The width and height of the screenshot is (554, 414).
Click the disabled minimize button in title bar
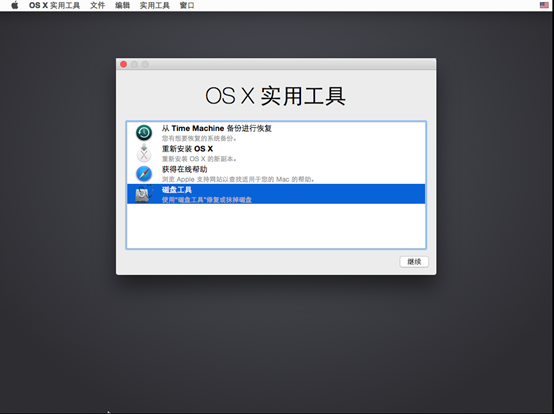[x=134, y=64]
